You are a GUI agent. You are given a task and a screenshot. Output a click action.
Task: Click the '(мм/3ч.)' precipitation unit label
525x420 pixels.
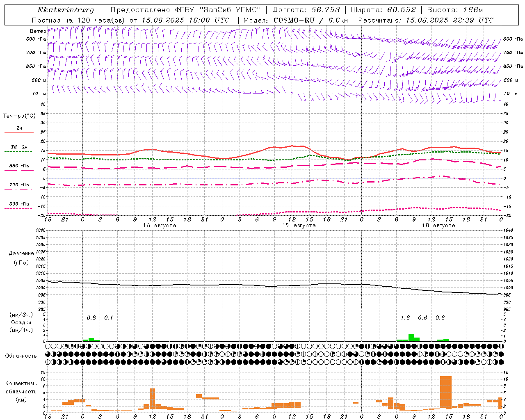pyautogui.click(x=21, y=315)
